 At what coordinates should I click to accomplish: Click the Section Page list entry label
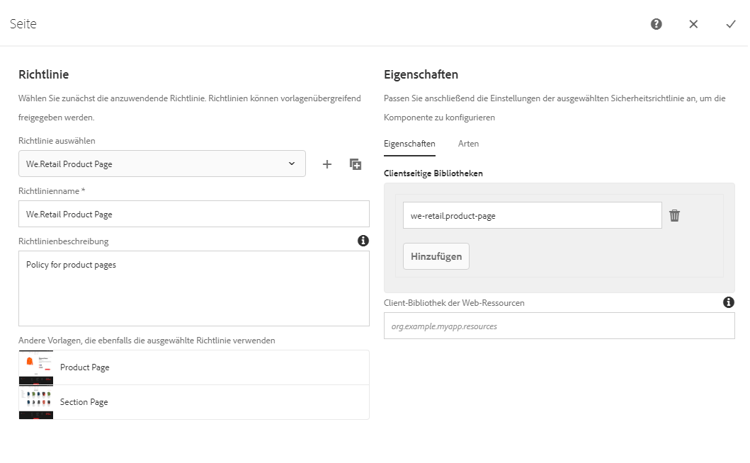[x=84, y=402]
